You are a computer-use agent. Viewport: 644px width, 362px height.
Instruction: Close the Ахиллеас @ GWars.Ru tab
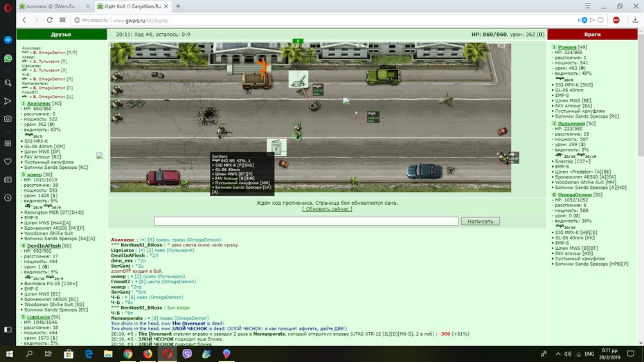87,6
